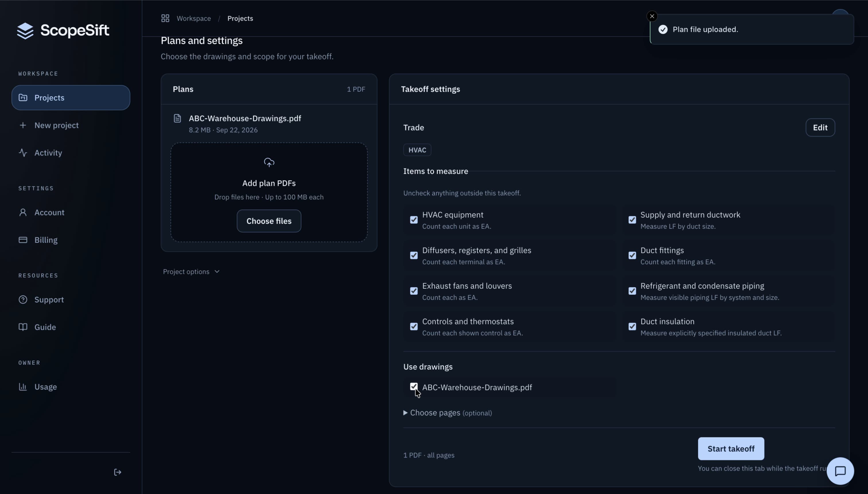
Task: Open the chat bubble widget
Action: click(x=840, y=471)
